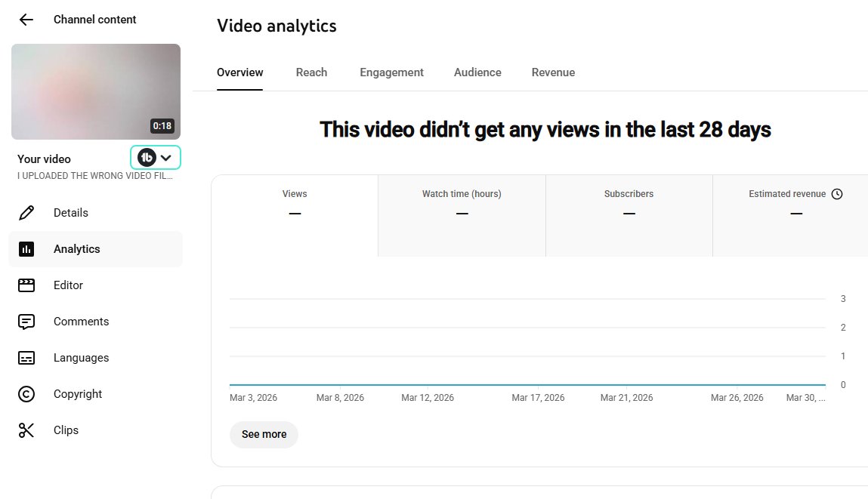The width and height of the screenshot is (868, 499).
Task: Open the Engagement tab
Action: coord(391,72)
